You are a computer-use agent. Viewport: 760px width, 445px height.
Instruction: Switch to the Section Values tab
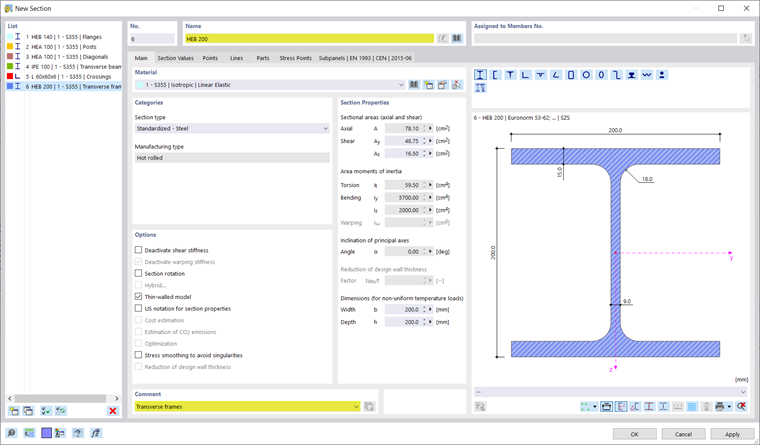click(175, 58)
